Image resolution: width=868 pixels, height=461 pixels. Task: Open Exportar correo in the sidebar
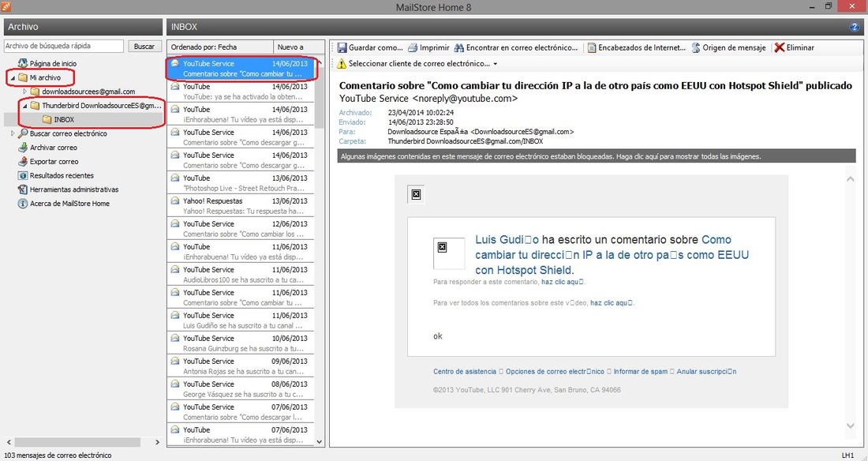point(54,161)
